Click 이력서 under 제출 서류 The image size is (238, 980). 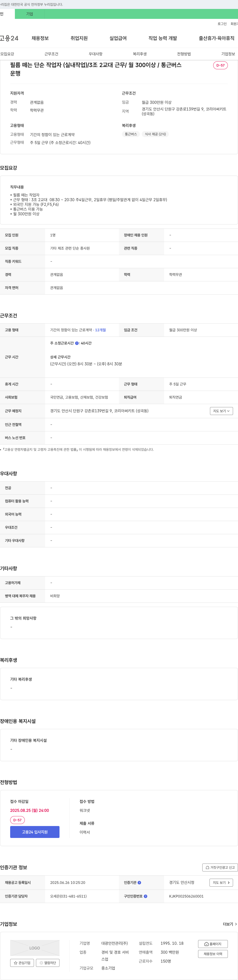(x=85, y=832)
